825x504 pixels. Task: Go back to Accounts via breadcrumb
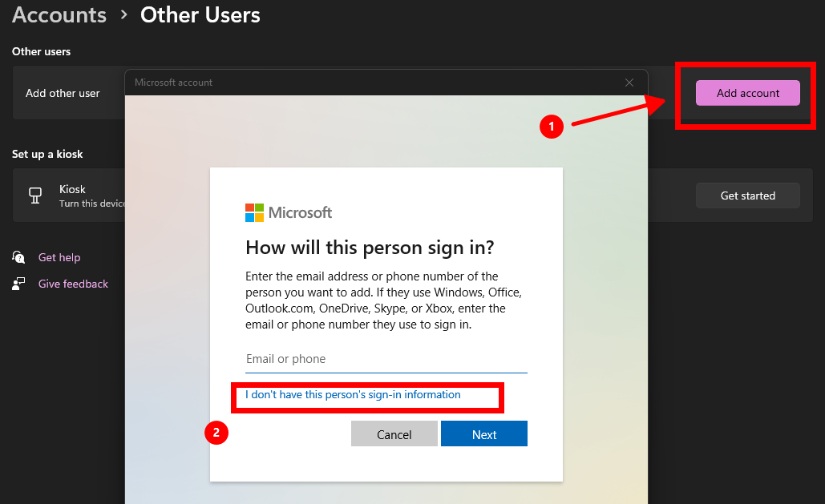(x=59, y=14)
